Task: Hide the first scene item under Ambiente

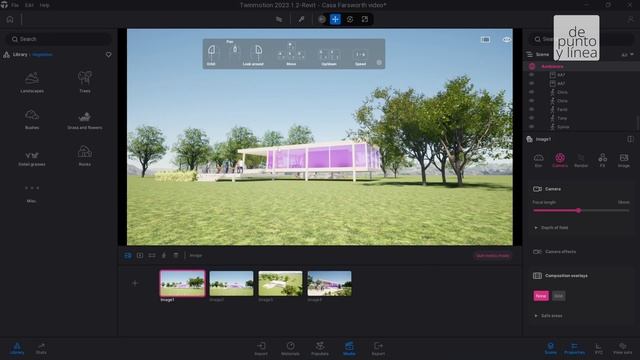Action: [531, 75]
